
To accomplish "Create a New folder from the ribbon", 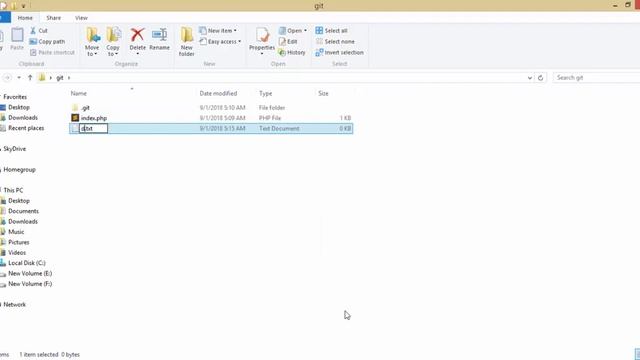I will tap(187, 42).
